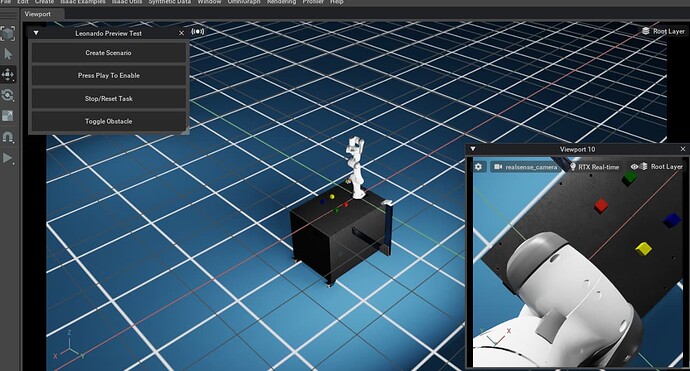The height and width of the screenshot is (371, 690).
Task: Click the selection mode cube icon
Action: pyautogui.click(x=8, y=33)
